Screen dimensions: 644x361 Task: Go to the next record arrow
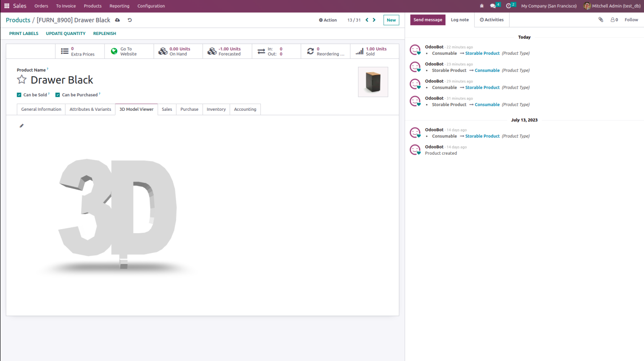374,20
